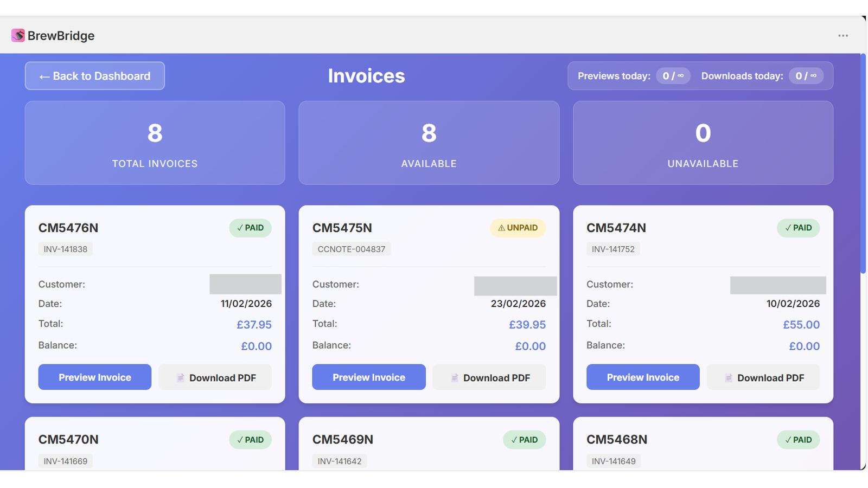Preview invoice CM5475N

pyautogui.click(x=369, y=377)
